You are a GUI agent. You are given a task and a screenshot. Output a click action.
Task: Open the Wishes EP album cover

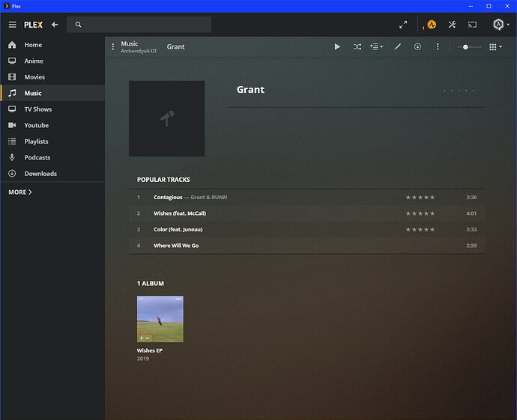pyautogui.click(x=160, y=319)
